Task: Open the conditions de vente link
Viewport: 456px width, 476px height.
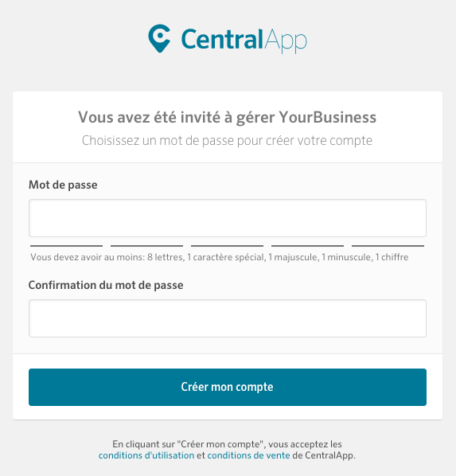Action: coord(248,455)
